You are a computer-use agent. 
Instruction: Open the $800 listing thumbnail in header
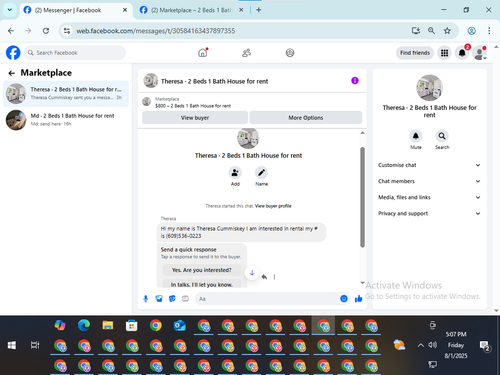pos(147,102)
